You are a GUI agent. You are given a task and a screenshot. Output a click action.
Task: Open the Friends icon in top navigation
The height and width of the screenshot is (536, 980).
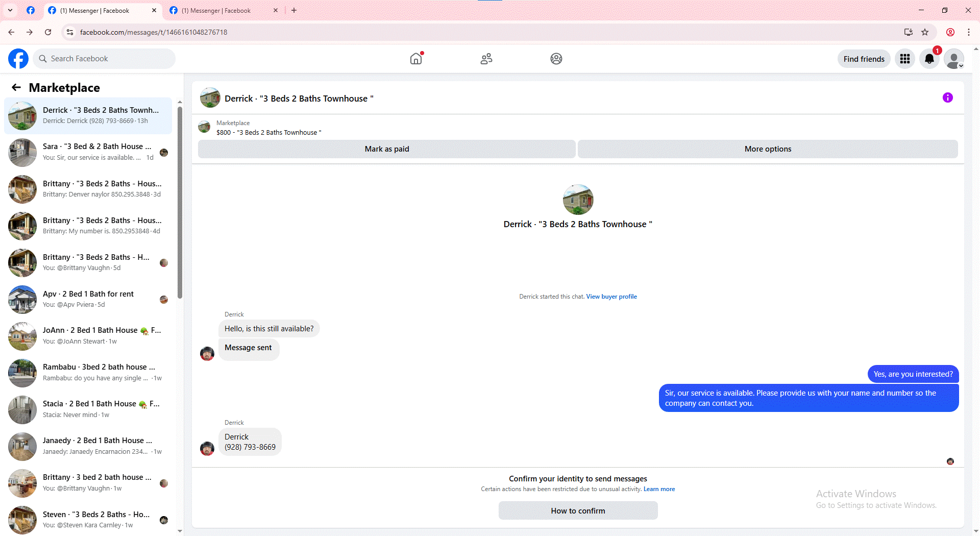pos(486,59)
